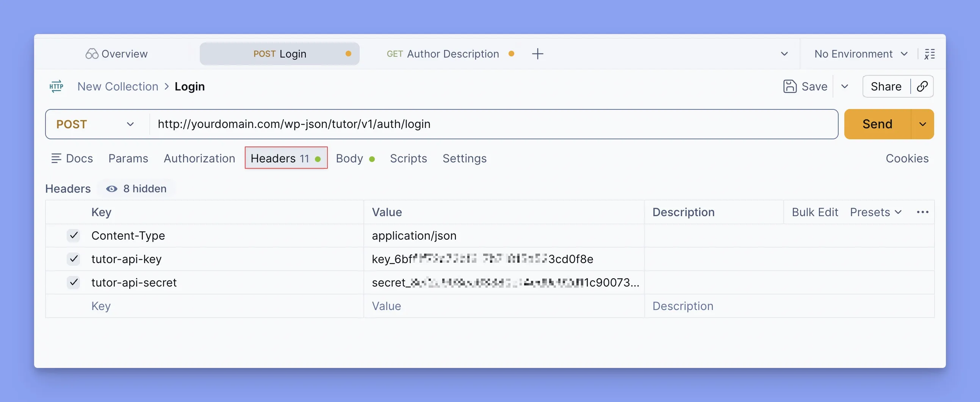Open the Scripts tab
Viewport: 980px width, 402px height.
click(x=408, y=159)
